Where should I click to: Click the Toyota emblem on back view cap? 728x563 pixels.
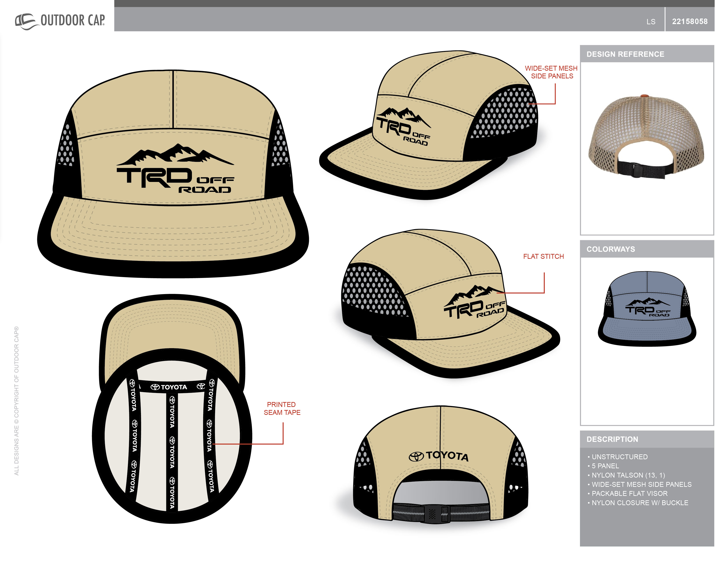tap(416, 457)
